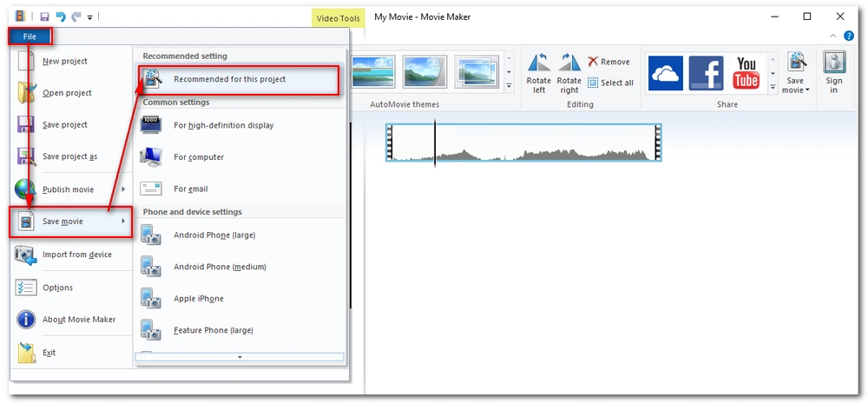868x404 pixels.
Task: Click the Rotate left icon
Action: (x=538, y=72)
